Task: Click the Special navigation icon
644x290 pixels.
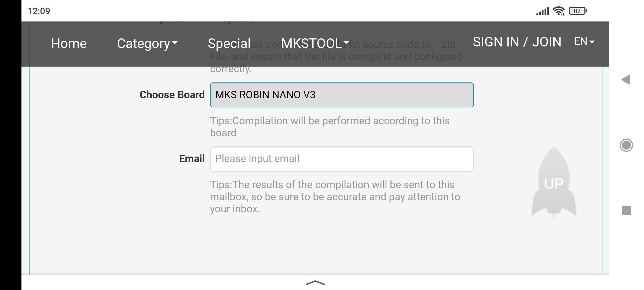Action: tap(229, 43)
